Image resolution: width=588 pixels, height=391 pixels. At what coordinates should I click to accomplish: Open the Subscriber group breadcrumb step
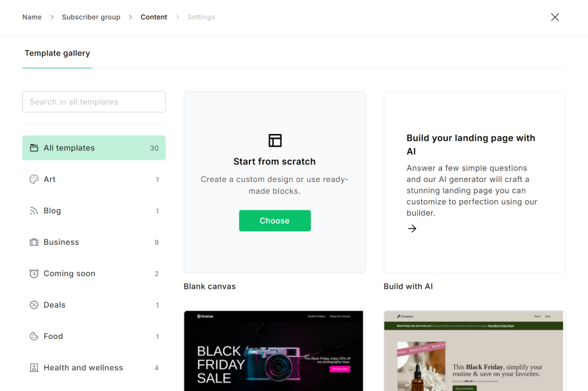point(91,17)
